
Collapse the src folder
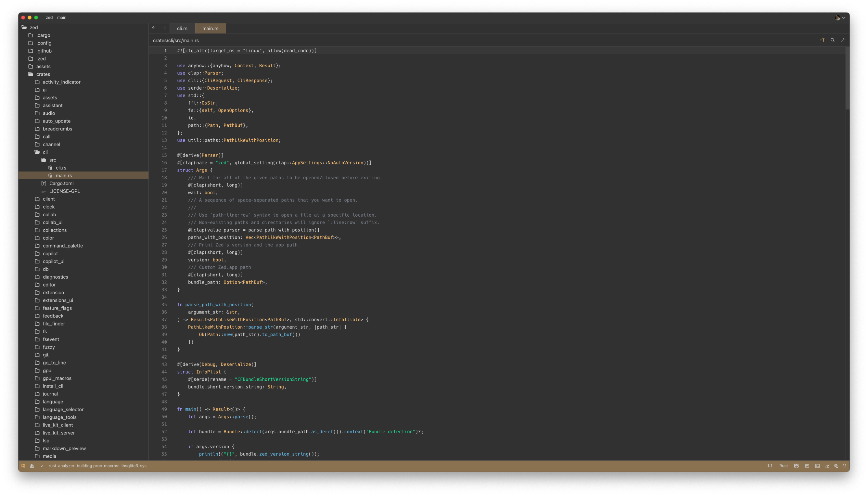pos(83,160)
